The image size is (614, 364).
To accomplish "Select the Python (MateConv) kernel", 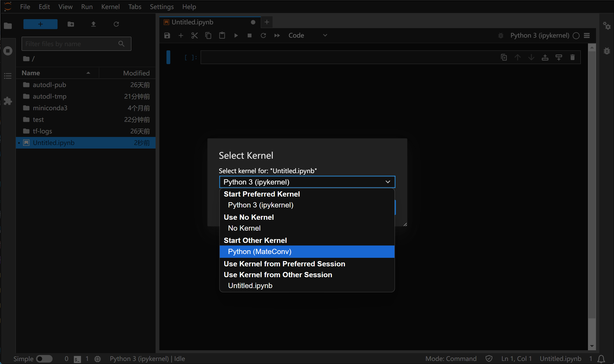I will point(260,251).
